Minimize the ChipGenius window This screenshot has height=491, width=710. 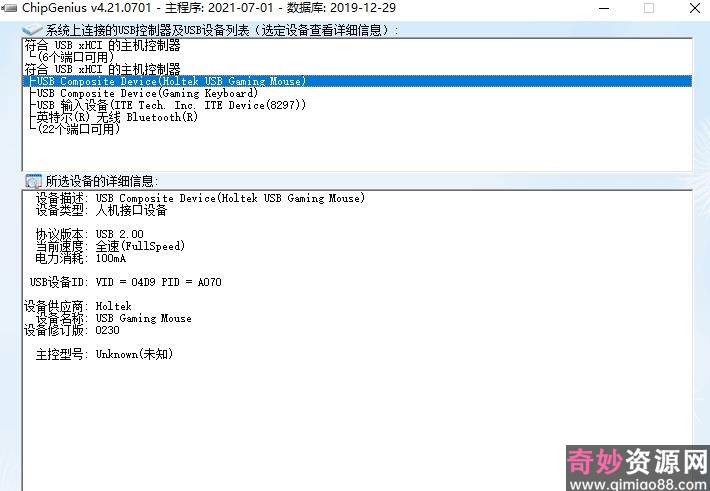(x=598, y=8)
